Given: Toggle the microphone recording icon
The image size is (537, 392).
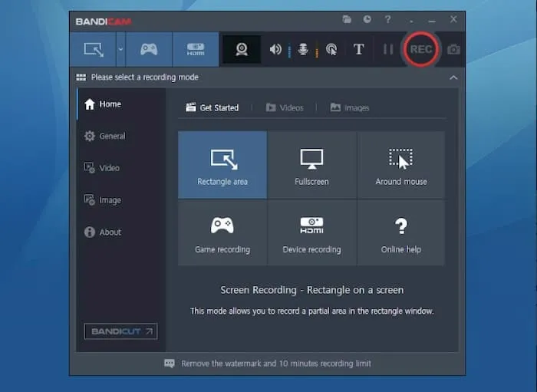Looking at the screenshot, I should [304, 49].
